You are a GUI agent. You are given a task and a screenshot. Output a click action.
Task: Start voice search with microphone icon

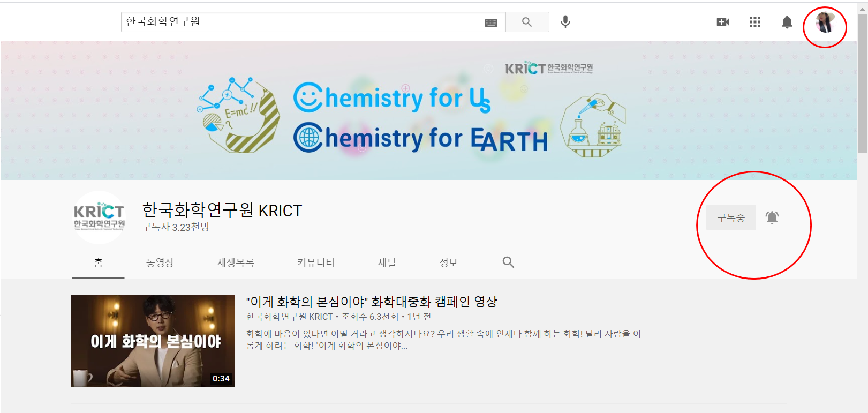[565, 22]
